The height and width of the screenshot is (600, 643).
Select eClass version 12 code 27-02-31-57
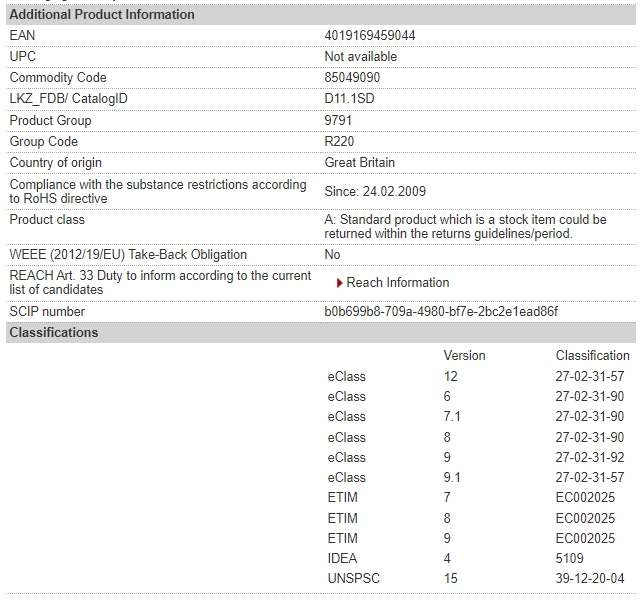(590, 376)
